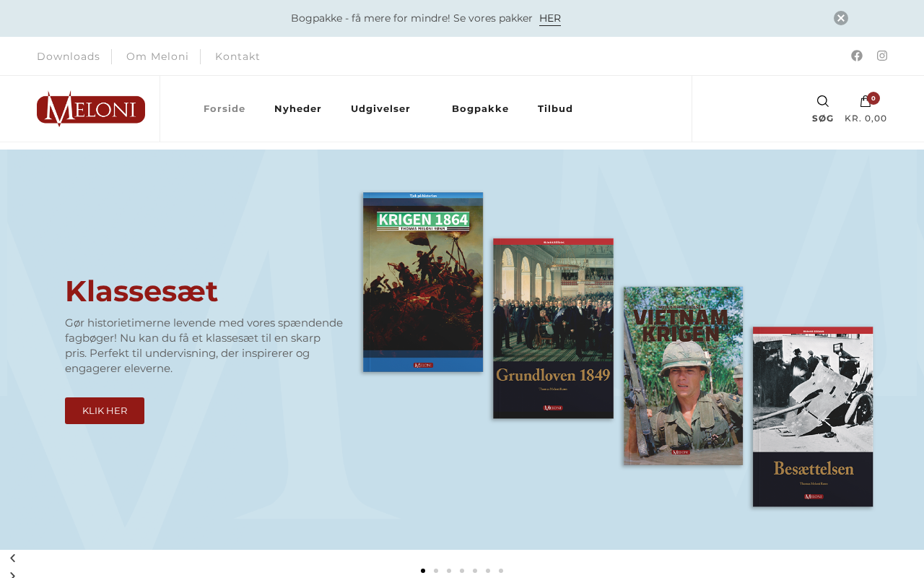
Task: Select the third slider pagination dot
Action: point(449,571)
